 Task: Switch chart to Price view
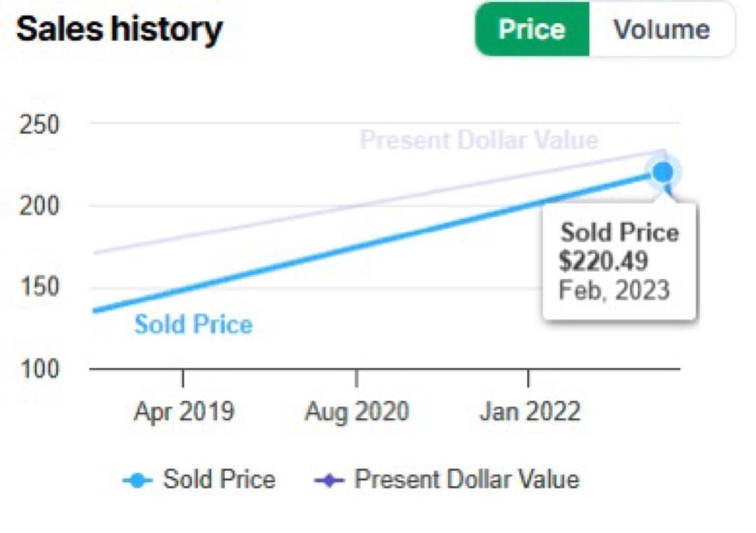[531, 29]
